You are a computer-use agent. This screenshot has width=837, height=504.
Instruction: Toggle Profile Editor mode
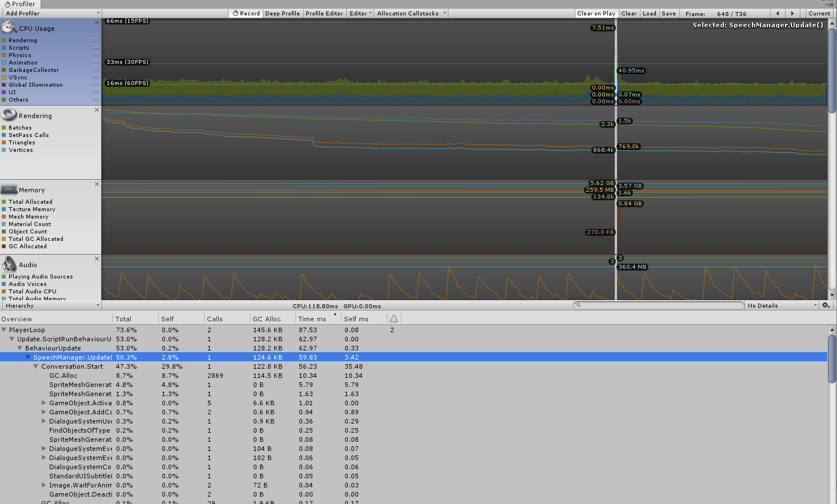325,13
